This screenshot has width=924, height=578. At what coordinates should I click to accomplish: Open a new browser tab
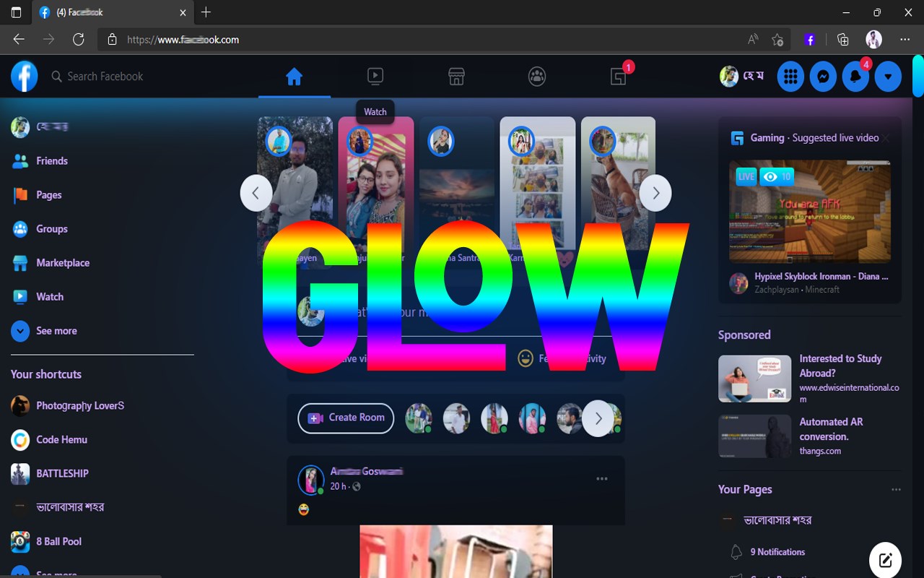(206, 12)
